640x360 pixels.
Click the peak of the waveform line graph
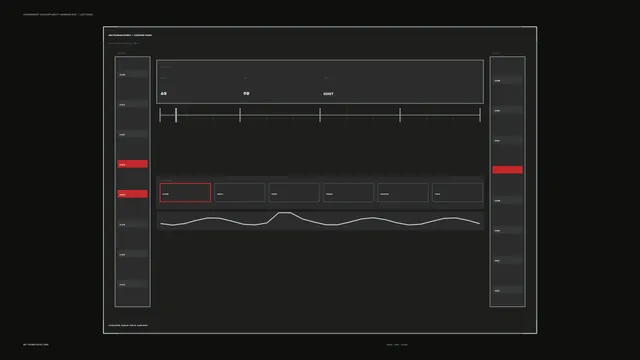pyautogui.click(x=284, y=213)
